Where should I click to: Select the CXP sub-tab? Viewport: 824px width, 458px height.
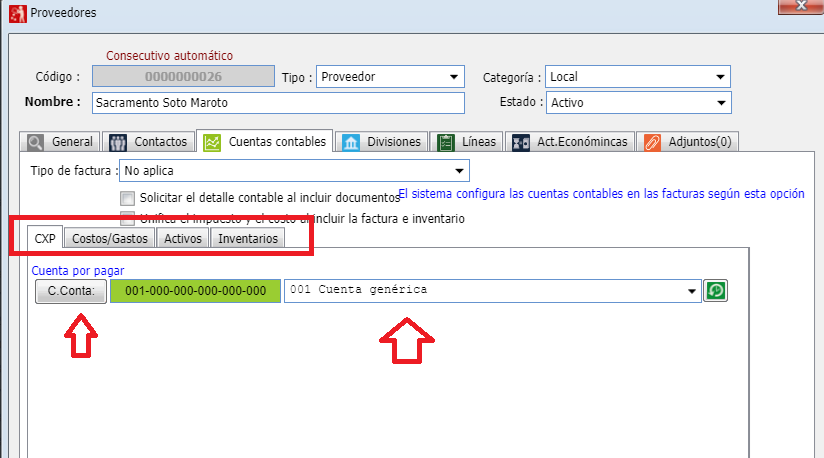(x=45, y=238)
